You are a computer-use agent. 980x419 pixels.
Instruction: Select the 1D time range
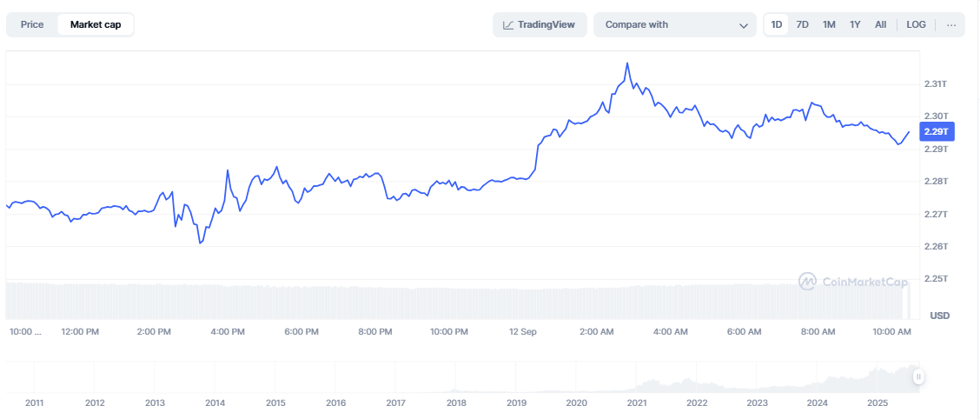pos(776,25)
